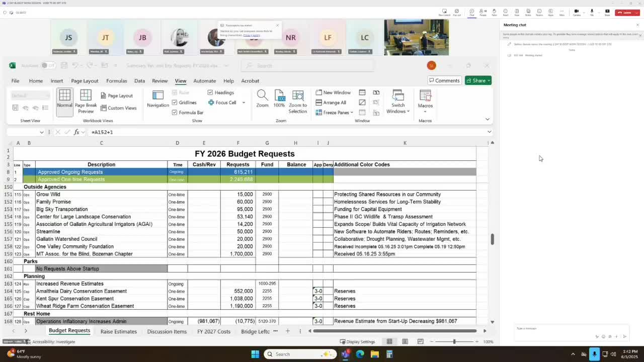The height and width of the screenshot is (362, 644).
Task: Open the File menu
Action: pyautogui.click(x=16, y=81)
